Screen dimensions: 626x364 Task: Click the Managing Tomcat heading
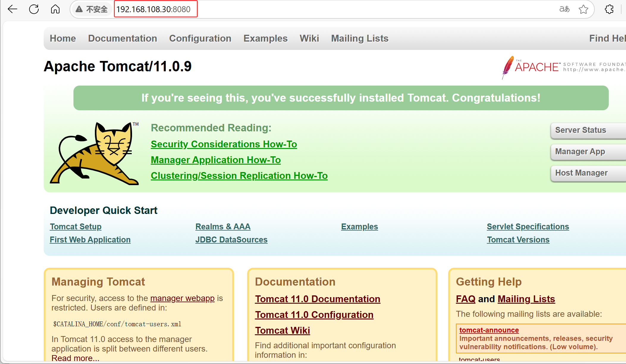98,282
